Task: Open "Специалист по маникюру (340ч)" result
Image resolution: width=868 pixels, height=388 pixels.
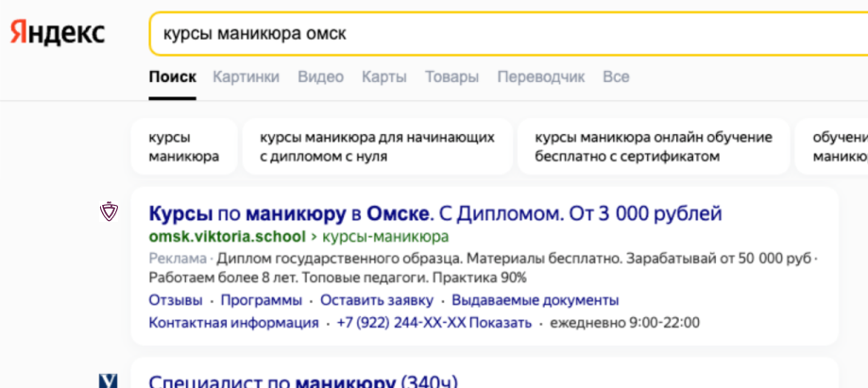Action: click(x=303, y=381)
